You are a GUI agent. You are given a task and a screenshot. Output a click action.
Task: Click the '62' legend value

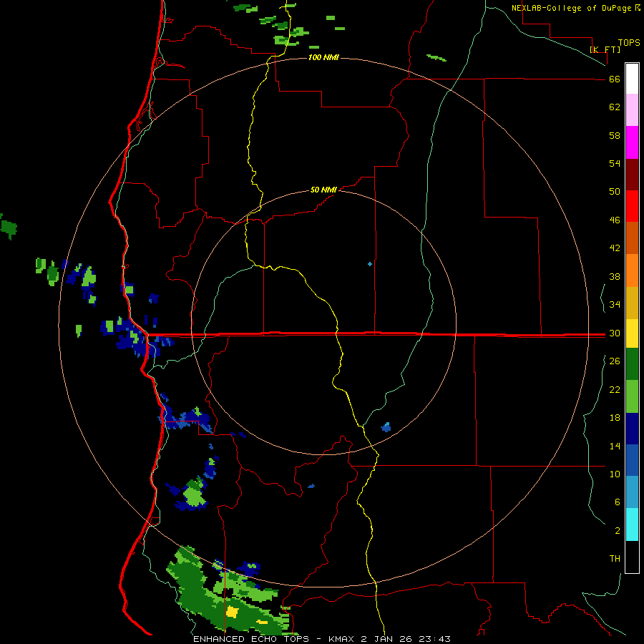[x=615, y=107]
